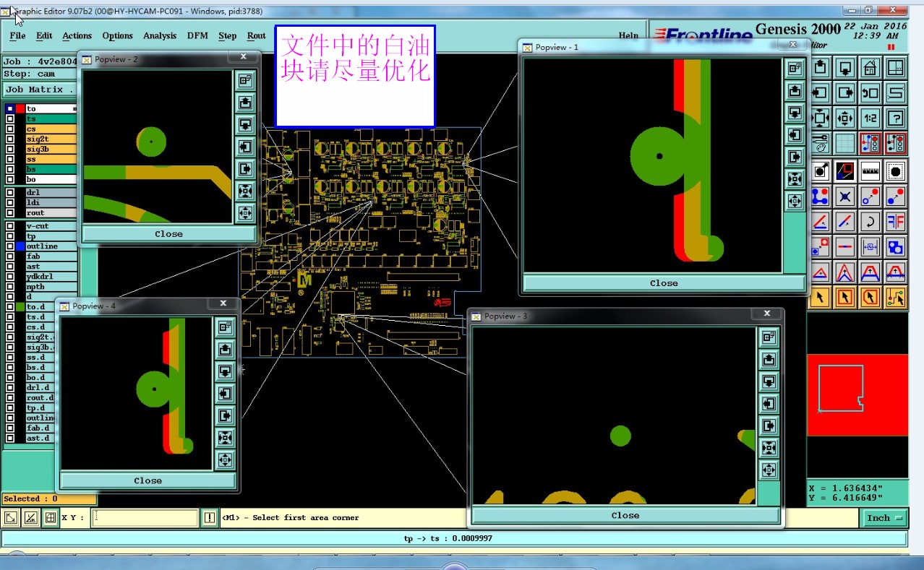
Task: Toggle the 'drl' layer checkbox
Action: pyautogui.click(x=10, y=193)
